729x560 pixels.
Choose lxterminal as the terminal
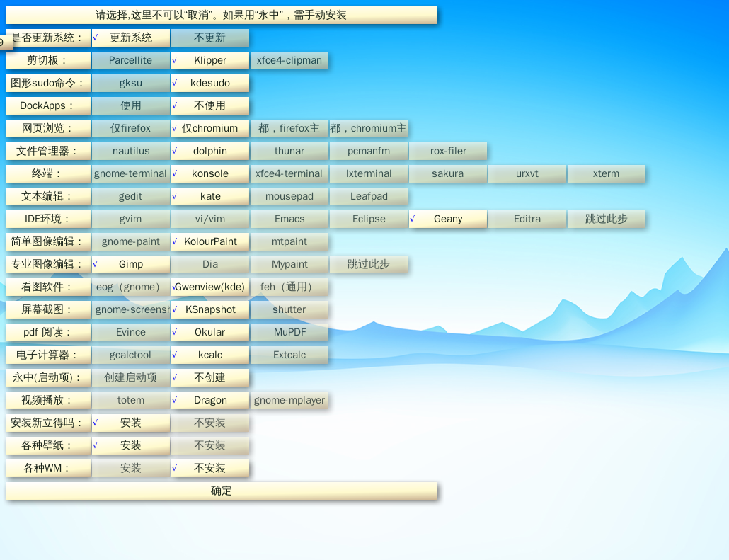(x=369, y=174)
